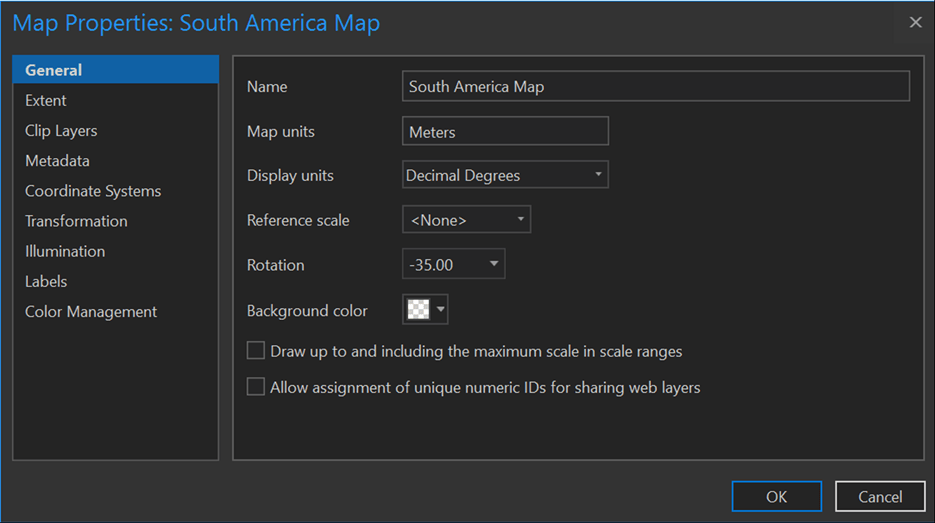Image resolution: width=935 pixels, height=523 pixels.
Task: Show the Labels properties page
Action: coord(46,282)
